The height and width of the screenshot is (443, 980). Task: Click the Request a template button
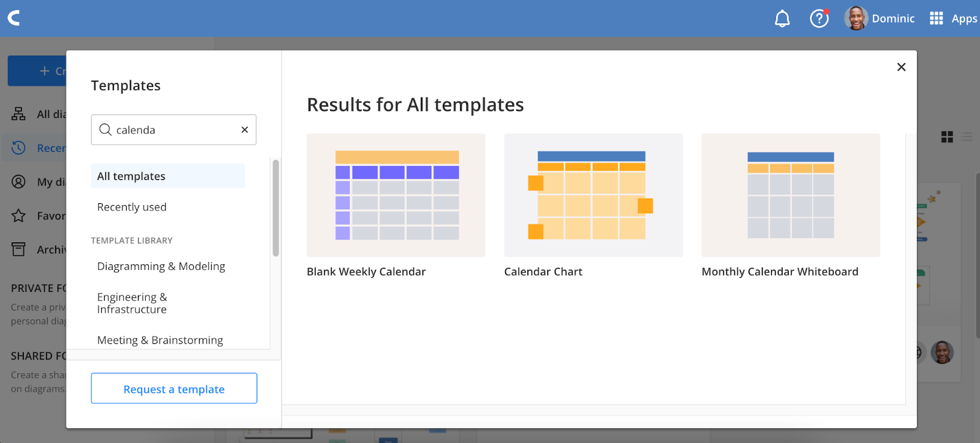pyautogui.click(x=174, y=389)
